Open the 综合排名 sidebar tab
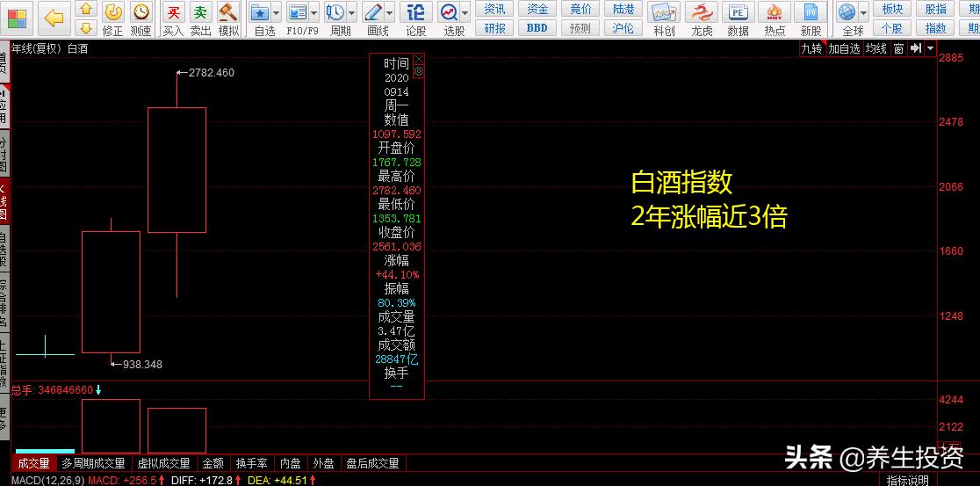Screen dimensions: 980x486 tap(4, 303)
